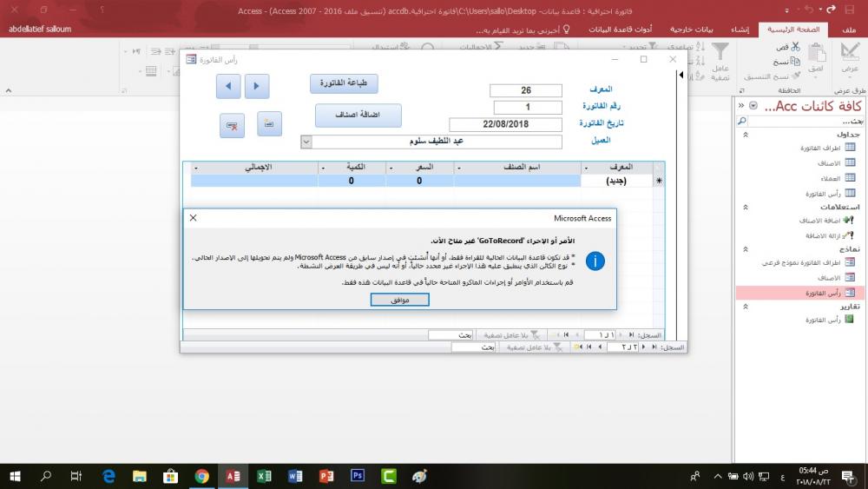Open Google Chrome from the taskbar

coord(201,476)
